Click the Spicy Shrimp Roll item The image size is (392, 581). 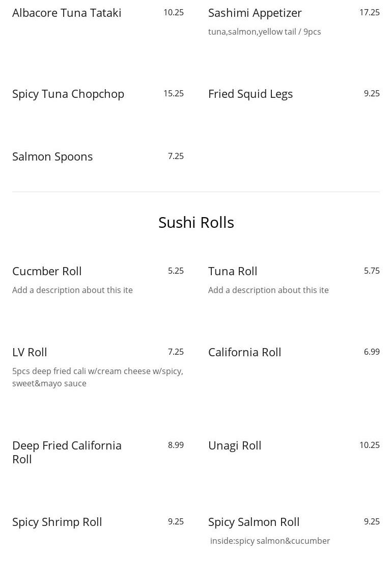point(57,522)
